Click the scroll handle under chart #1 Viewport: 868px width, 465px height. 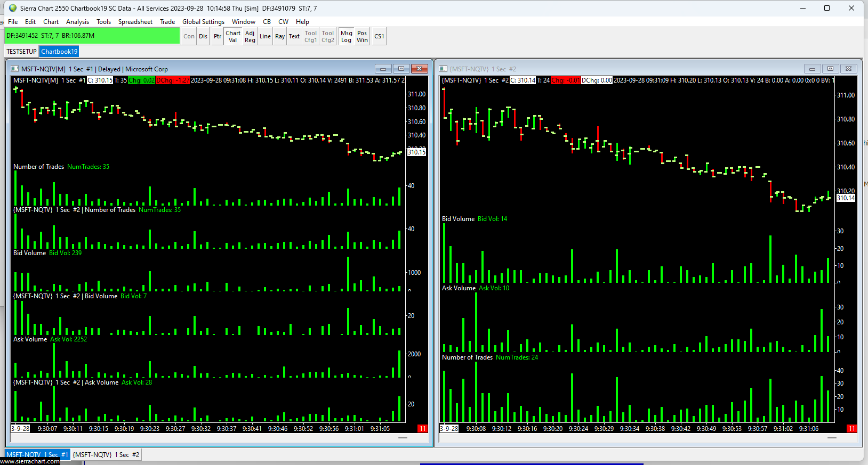coord(403,438)
